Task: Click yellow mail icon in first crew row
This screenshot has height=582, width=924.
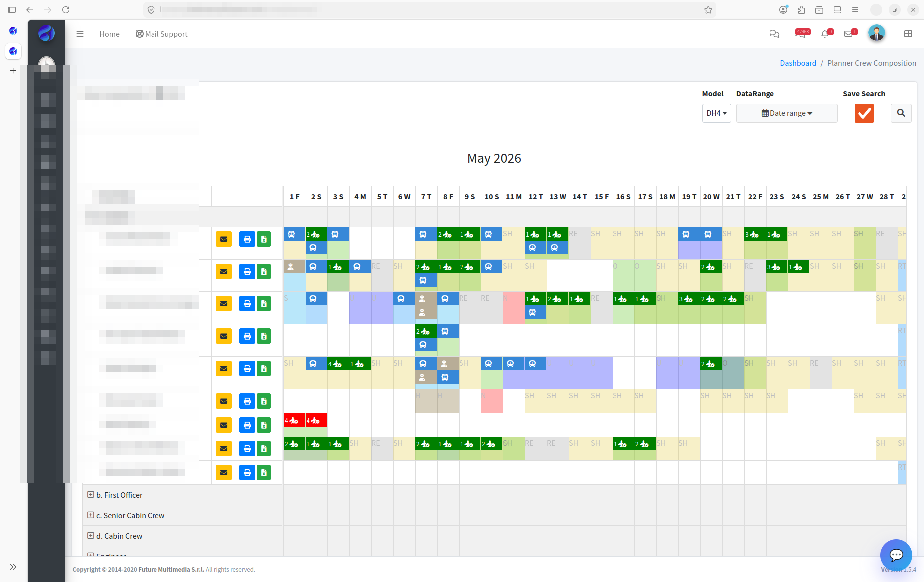Action: (224, 239)
